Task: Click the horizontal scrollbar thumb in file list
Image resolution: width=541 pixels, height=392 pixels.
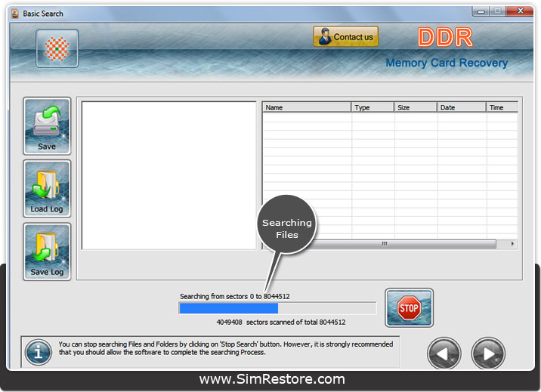Action: tap(385, 244)
